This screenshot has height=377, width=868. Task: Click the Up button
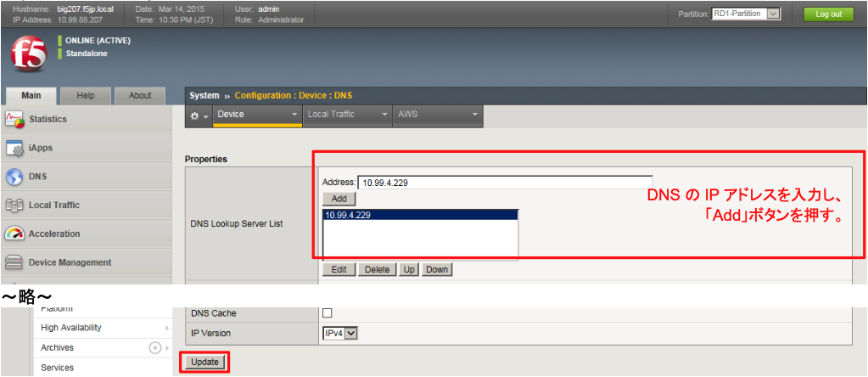[x=408, y=270]
